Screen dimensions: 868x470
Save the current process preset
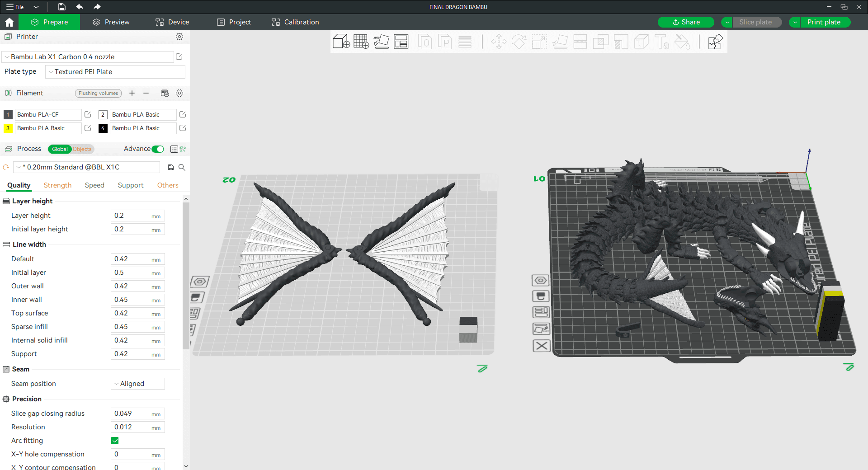point(171,167)
